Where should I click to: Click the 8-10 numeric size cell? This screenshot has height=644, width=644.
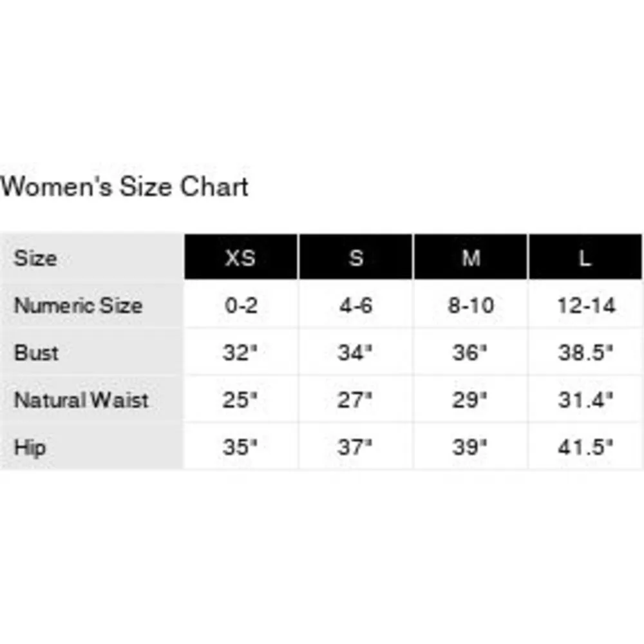(471, 305)
